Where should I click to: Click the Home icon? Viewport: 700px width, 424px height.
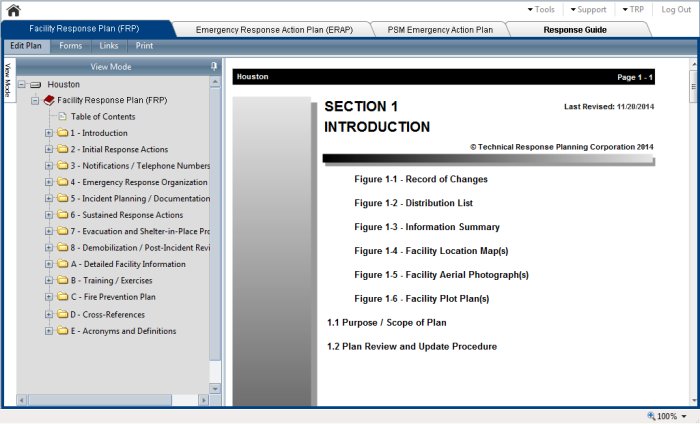tap(13, 10)
